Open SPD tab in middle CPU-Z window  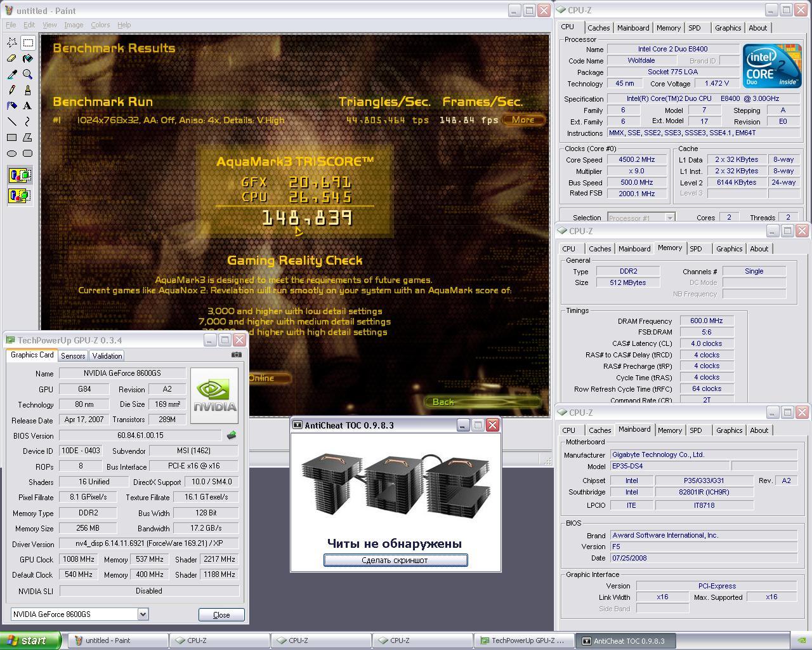point(696,249)
